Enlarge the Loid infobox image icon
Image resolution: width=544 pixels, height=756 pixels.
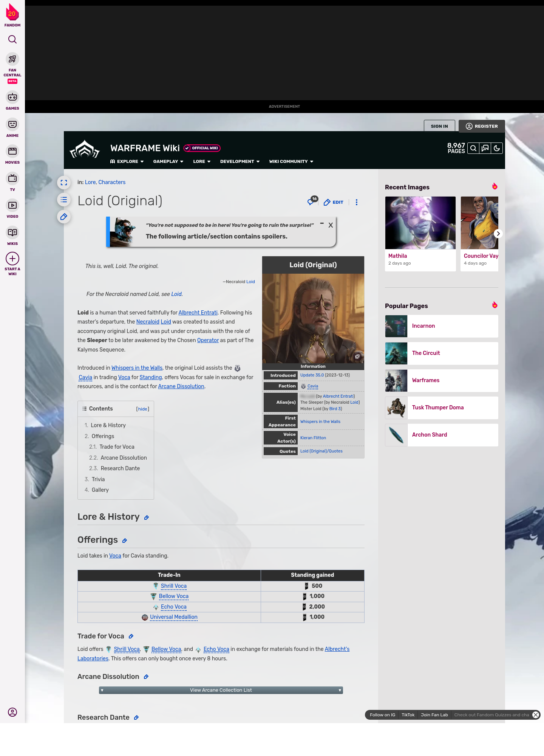point(357,356)
